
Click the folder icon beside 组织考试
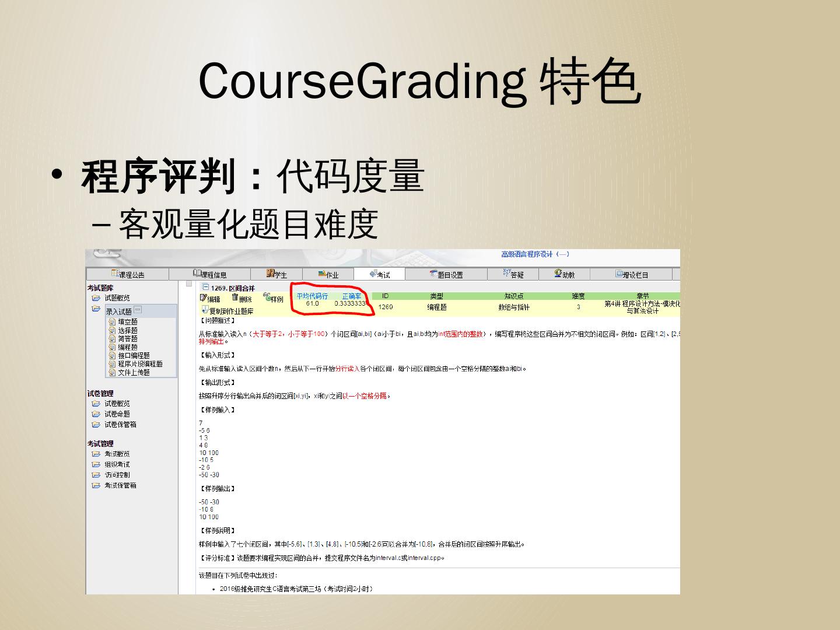tap(96, 464)
